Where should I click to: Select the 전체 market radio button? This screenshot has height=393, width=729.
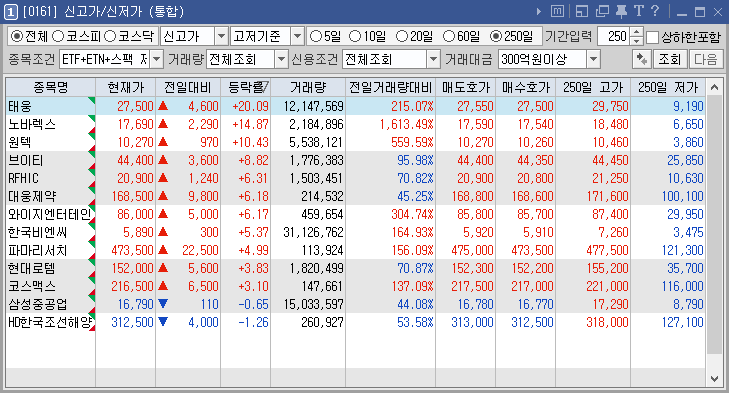[16, 36]
